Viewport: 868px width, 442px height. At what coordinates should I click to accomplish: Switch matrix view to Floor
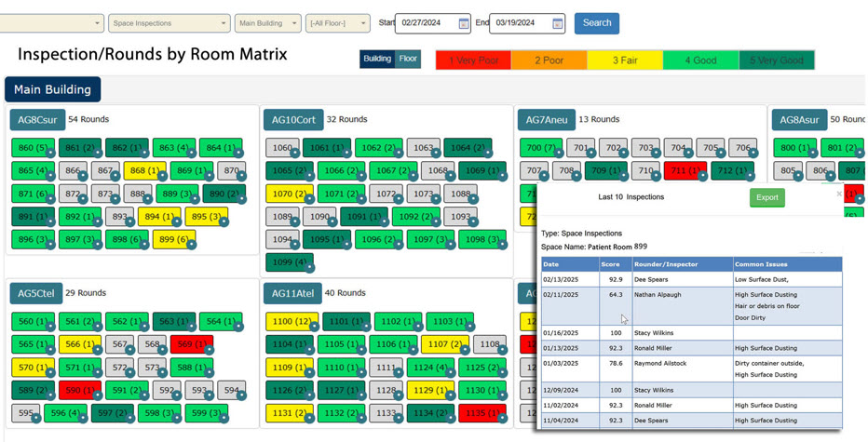(408, 60)
